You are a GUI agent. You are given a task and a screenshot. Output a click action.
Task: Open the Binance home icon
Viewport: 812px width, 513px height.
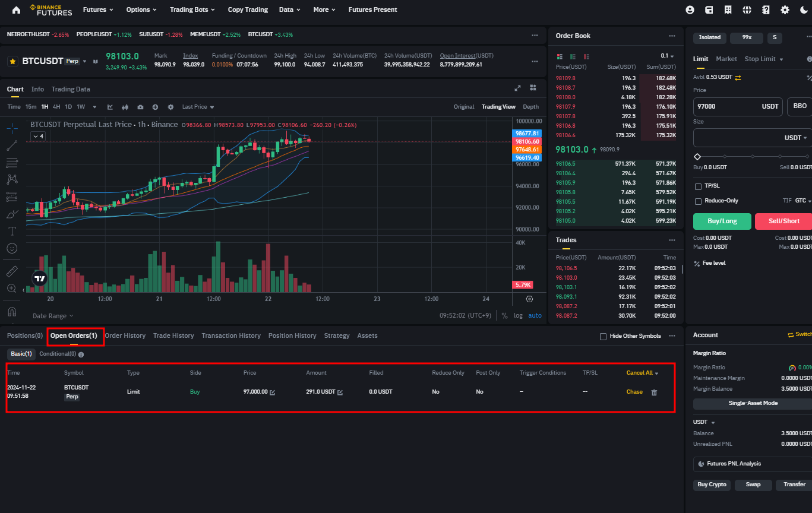16,9
